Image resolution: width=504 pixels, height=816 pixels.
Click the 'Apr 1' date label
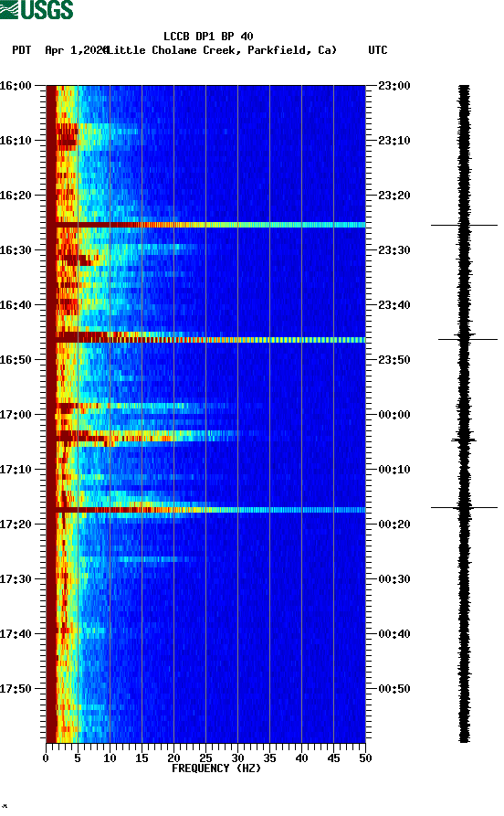coord(60,50)
